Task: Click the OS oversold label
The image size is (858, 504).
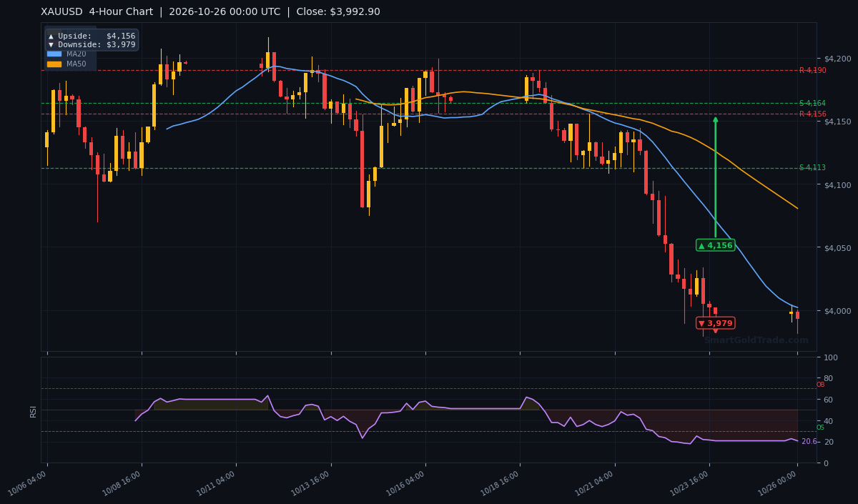Action: pyautogui.click(x=820, y=428)
